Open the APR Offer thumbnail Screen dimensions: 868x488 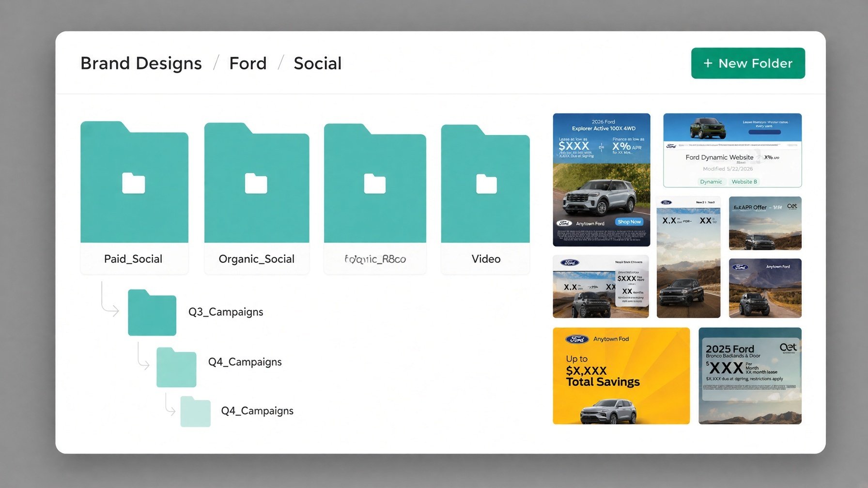[765, 223]
